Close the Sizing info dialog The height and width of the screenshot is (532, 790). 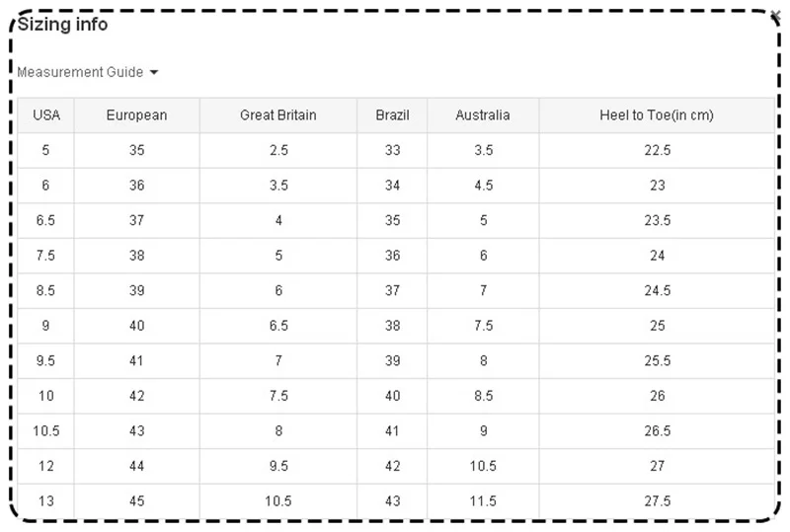pos(776,16)
